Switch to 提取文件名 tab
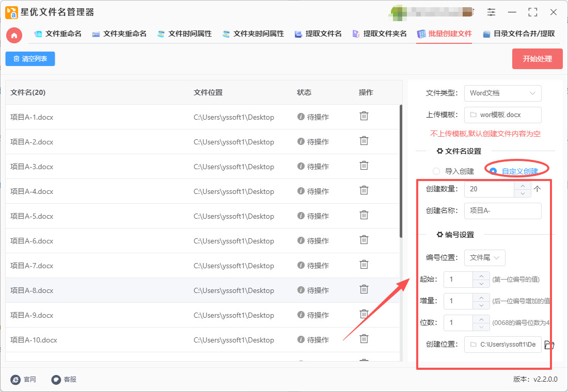 pos(318,34)
